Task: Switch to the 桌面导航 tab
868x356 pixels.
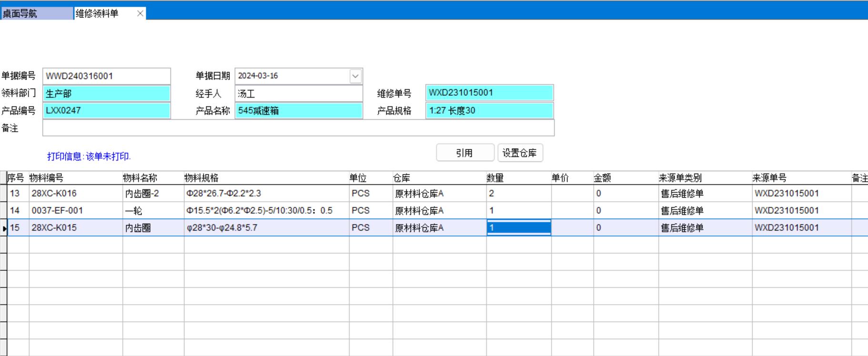Action: [x=37, y=13]
